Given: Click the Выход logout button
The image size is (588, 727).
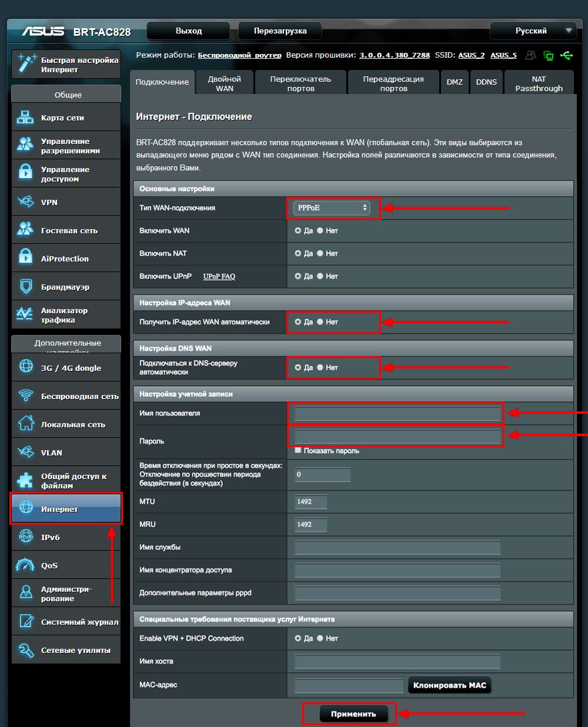Looking at the screenshot, I should [x=188, y=31].
